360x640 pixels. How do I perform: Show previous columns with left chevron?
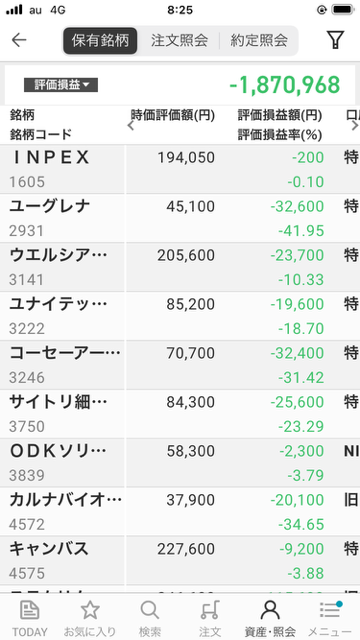click(x=131, y=125)
